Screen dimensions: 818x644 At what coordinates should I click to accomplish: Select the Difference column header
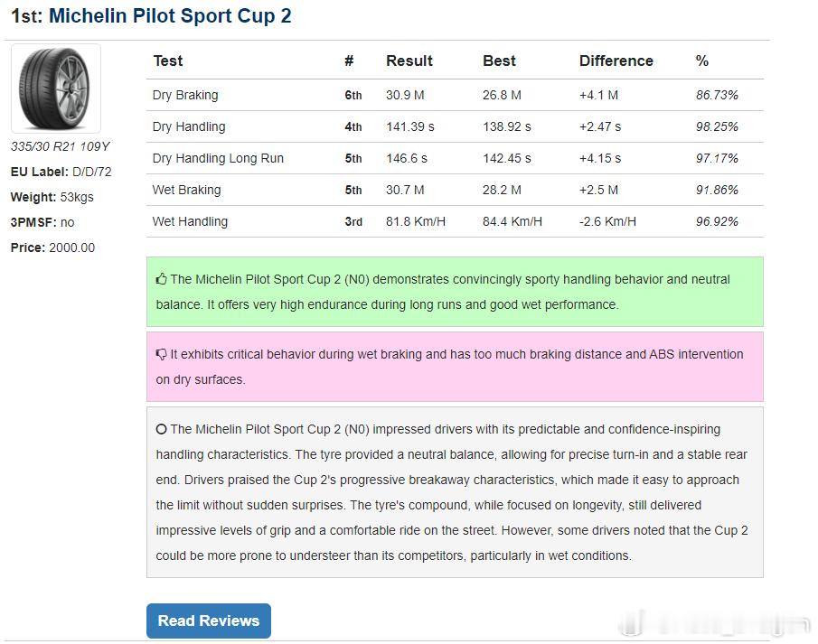click(616, 61)
